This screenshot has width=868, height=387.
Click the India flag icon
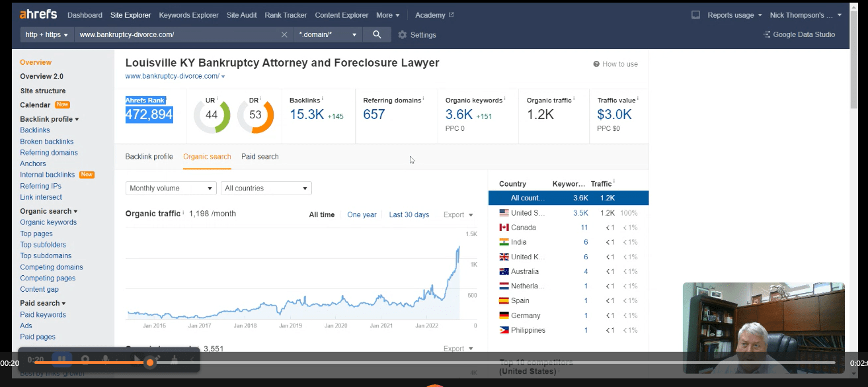(504, 242)
